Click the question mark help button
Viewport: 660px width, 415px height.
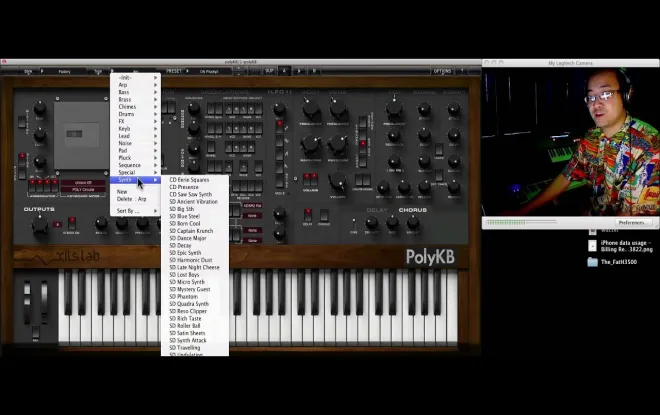(x=462, y=71)
